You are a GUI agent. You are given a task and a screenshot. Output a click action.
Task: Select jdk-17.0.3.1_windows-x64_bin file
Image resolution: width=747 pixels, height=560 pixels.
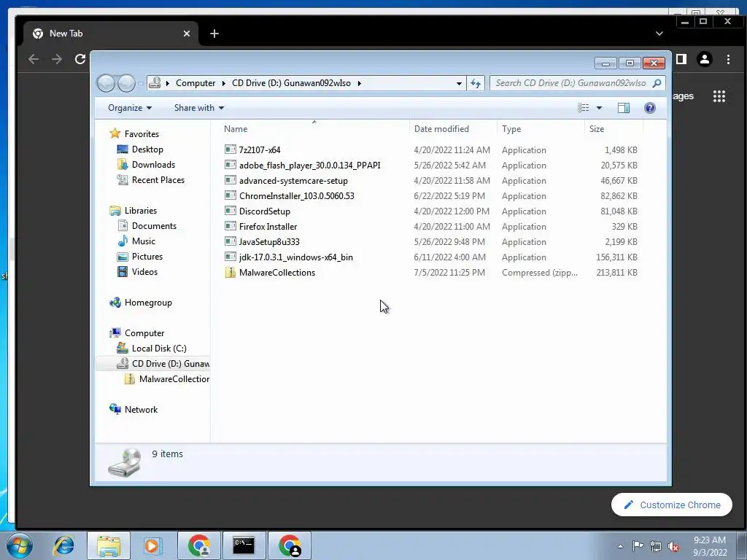point(296,257)
